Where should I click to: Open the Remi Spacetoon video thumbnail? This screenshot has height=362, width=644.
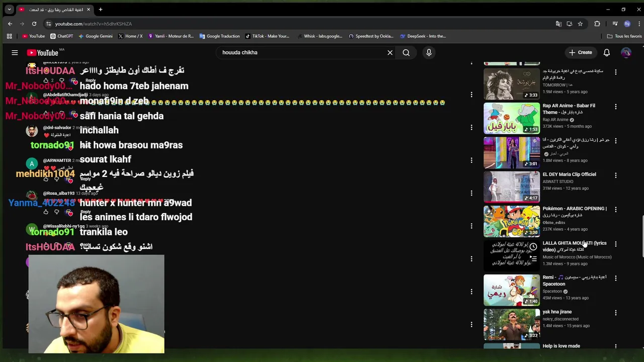point(512,290)
